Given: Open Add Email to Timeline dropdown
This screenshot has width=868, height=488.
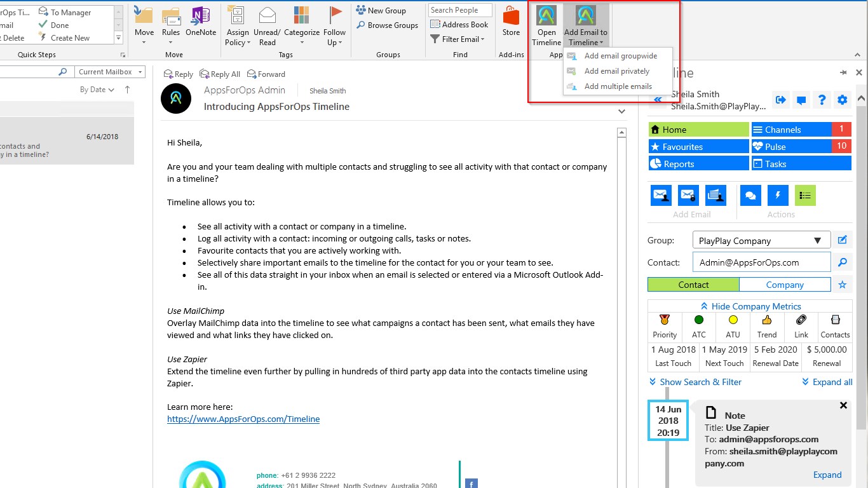Looking at the screenshot, I should (585, 26).
